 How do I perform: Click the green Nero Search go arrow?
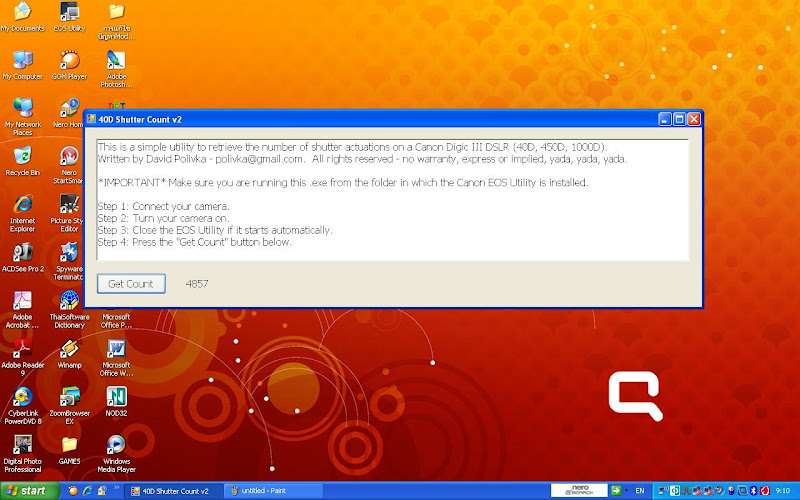pos(616,491)
